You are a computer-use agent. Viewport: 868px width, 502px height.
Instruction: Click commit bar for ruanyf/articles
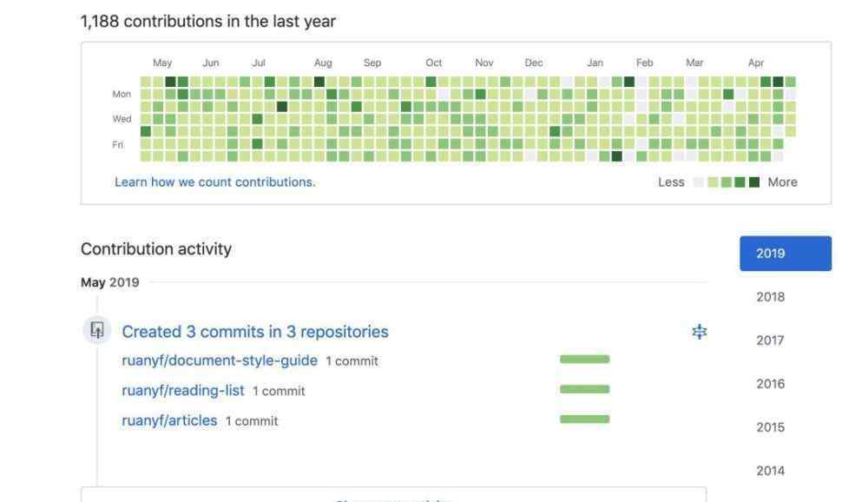tap(584, 419)
